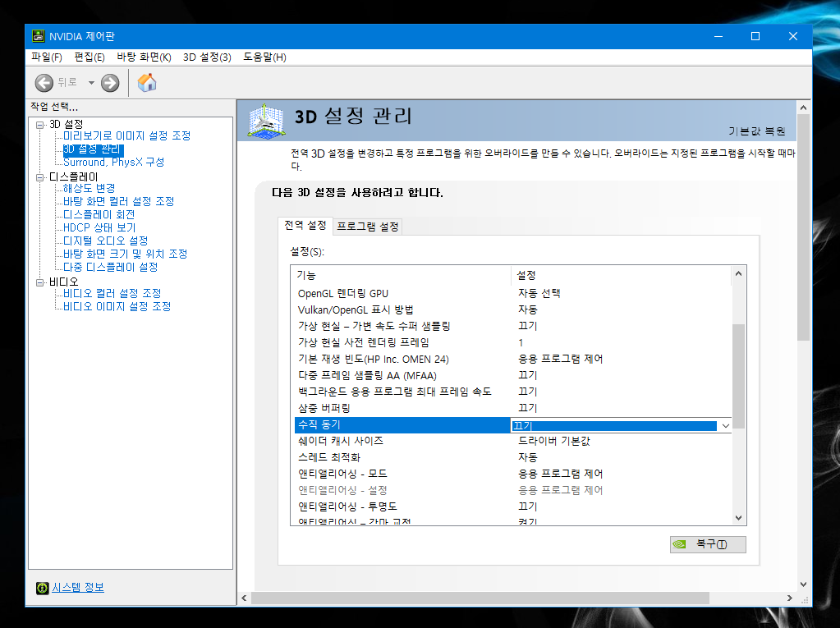
Task: Click the Back arrow icon
Action: [x=44, y=83]
